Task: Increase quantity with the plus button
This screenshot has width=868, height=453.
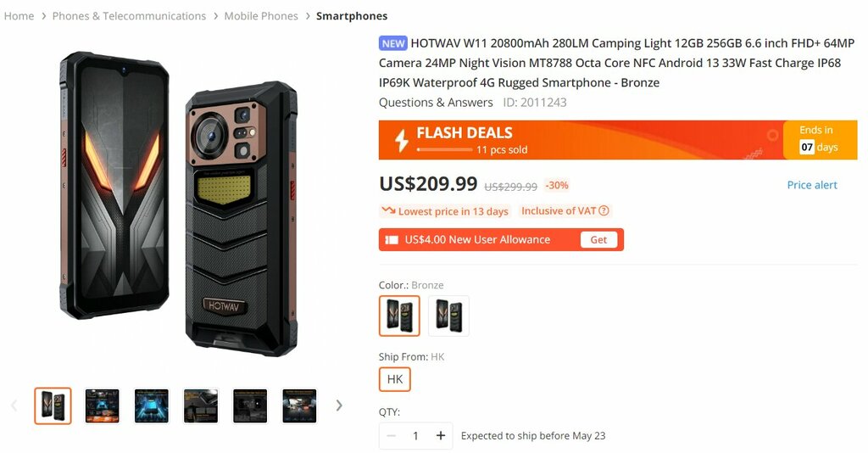Action: point(441,436)
